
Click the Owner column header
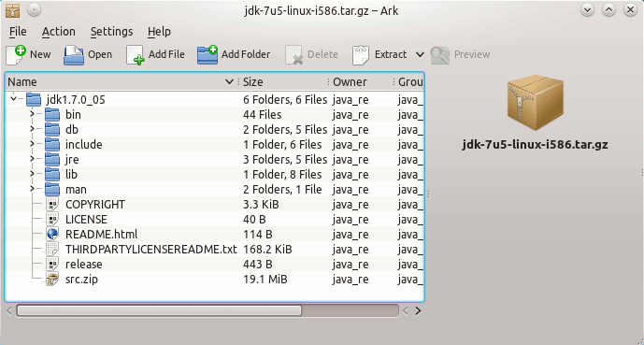point(361,82)
